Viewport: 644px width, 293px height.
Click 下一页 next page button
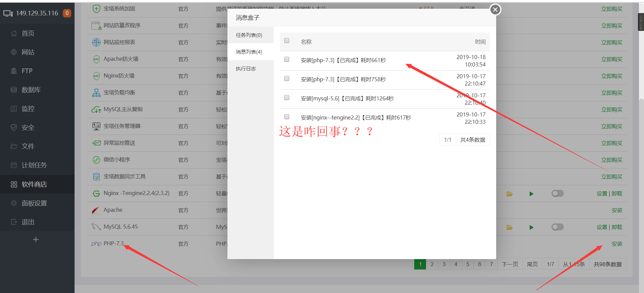coord(510,264)
